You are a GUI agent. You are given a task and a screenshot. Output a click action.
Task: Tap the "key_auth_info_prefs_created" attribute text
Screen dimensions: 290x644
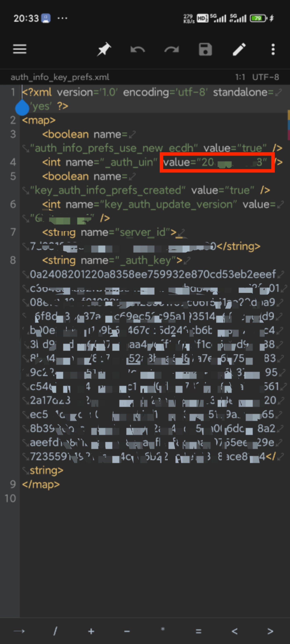[108, 191]
